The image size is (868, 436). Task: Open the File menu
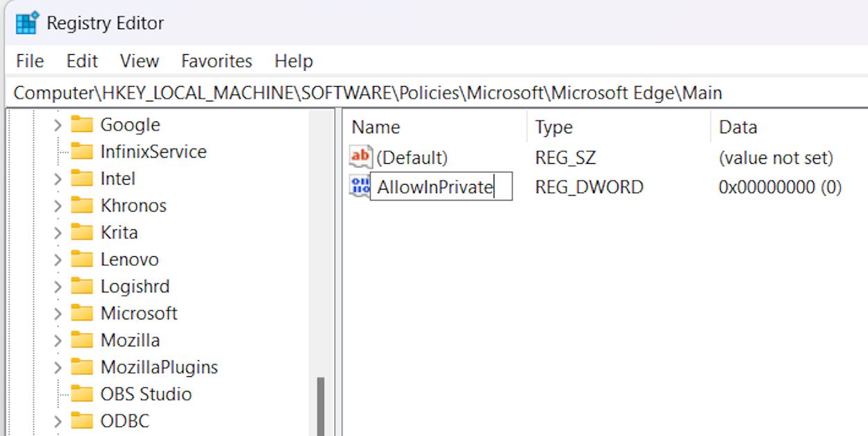coord(30,61)
